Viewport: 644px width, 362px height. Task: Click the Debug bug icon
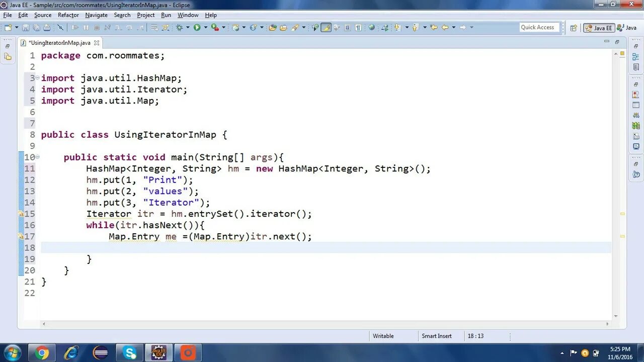point(179,28)
